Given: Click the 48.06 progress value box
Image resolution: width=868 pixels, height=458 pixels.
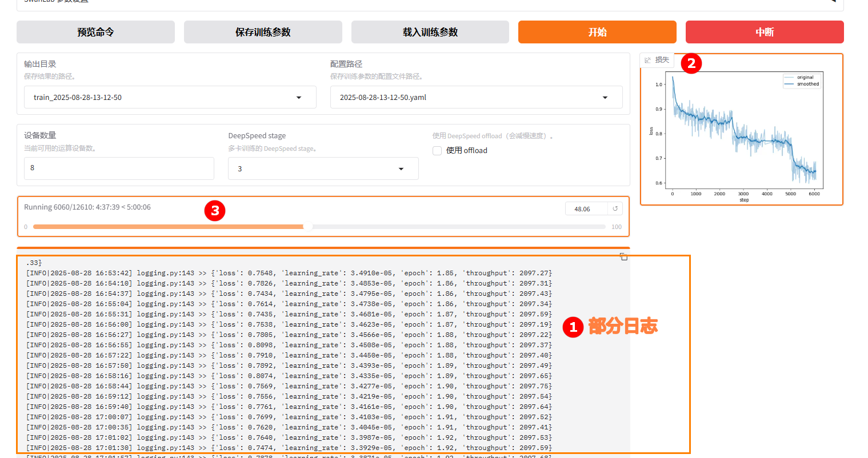Looking at the screenshot, I should point(586,209).
